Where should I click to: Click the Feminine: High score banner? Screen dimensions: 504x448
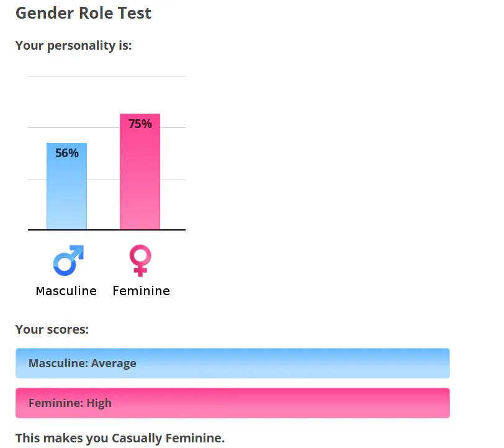[x=233, y=403]
